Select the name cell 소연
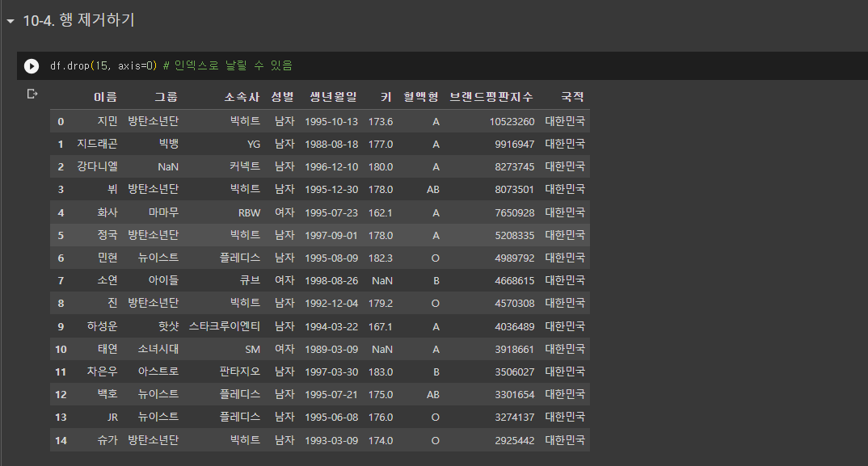 pos(107,280)
